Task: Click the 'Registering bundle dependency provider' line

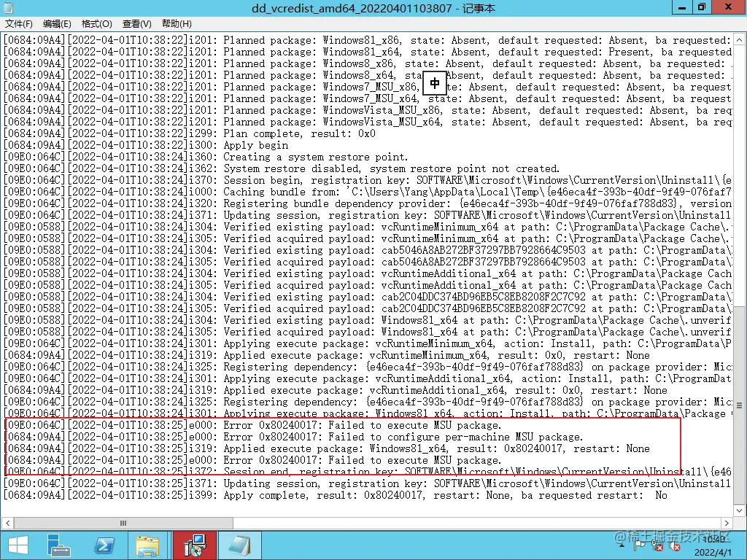Action: [x=368, y=204]
